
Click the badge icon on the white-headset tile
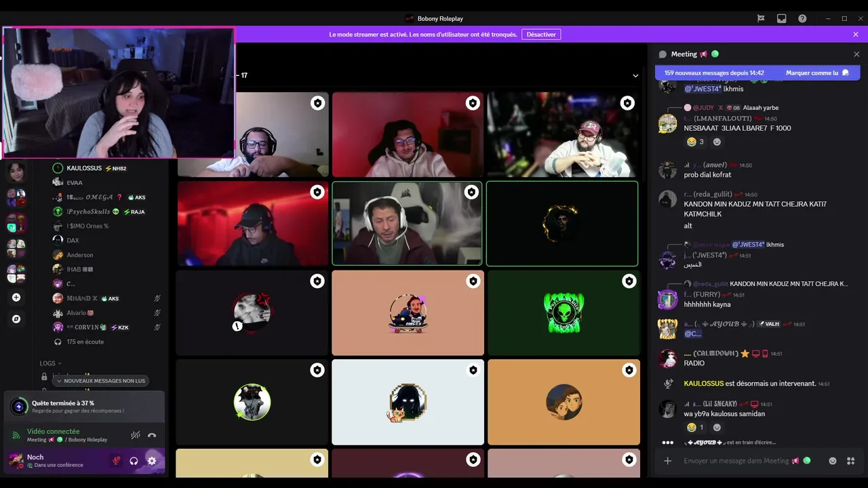tap(471, 192)
